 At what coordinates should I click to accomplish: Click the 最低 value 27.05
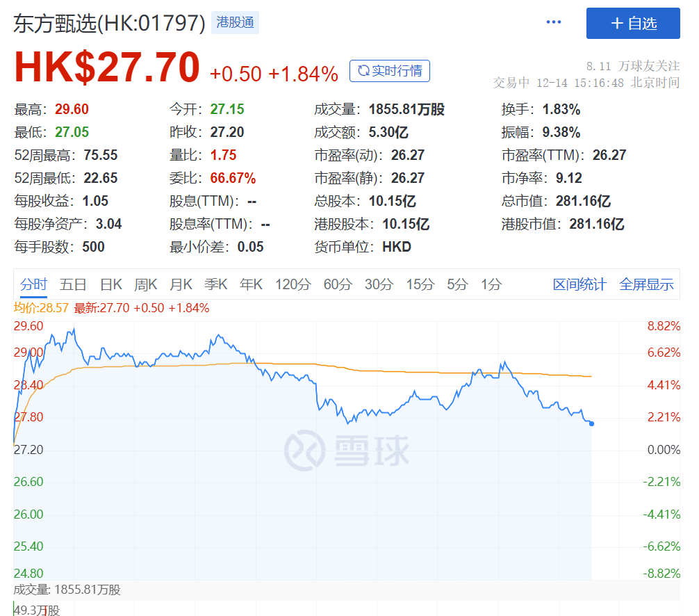point(72,132)
